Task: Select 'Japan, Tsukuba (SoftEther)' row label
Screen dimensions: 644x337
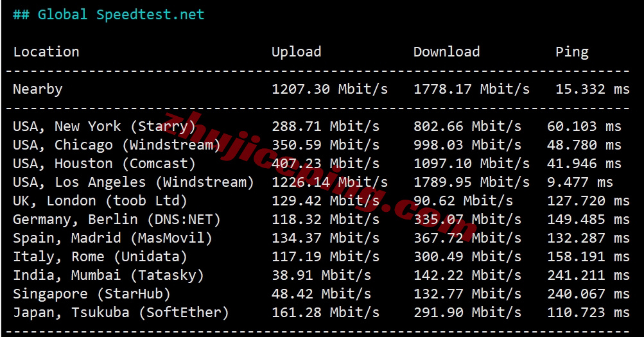Action: [x=121, y=313]
